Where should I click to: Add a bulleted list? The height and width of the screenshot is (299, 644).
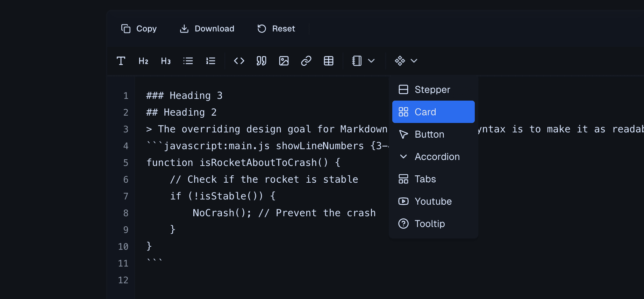(188, 61)
